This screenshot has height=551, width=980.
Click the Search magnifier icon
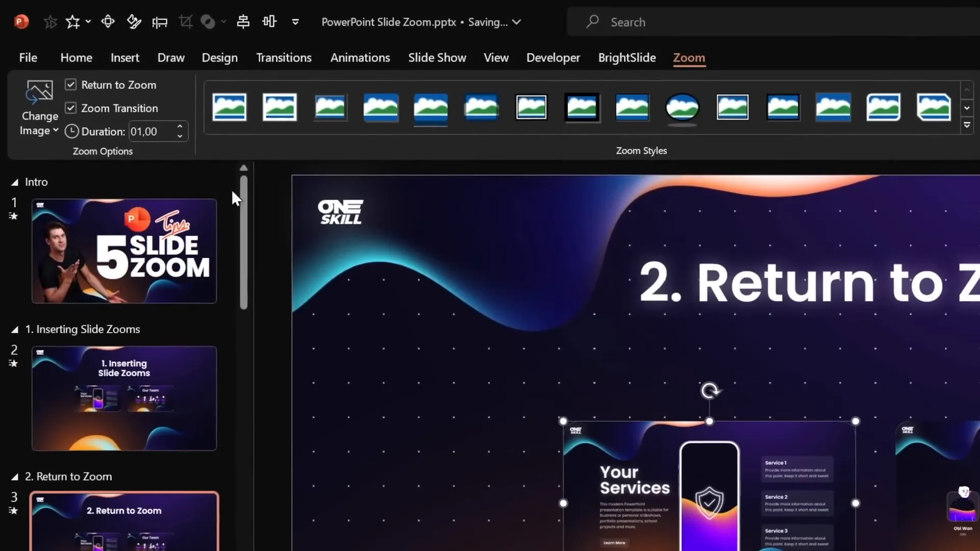click(x=592, y=22)
